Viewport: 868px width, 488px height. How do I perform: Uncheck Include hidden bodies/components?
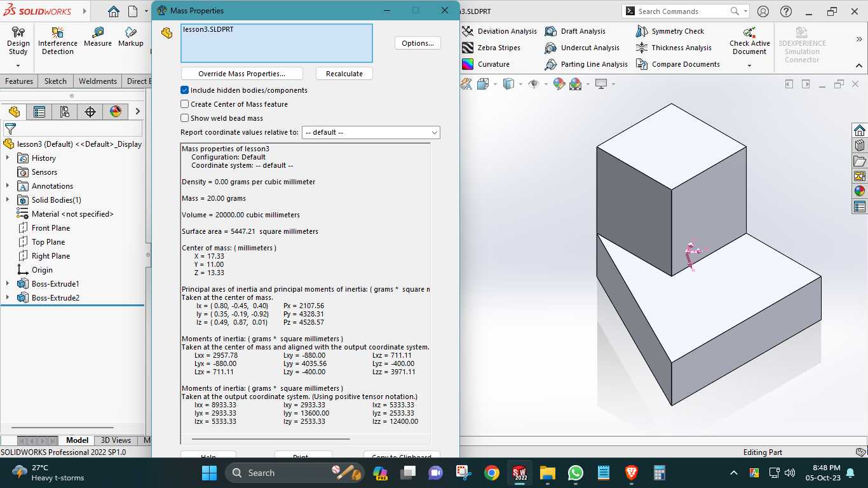184,90
